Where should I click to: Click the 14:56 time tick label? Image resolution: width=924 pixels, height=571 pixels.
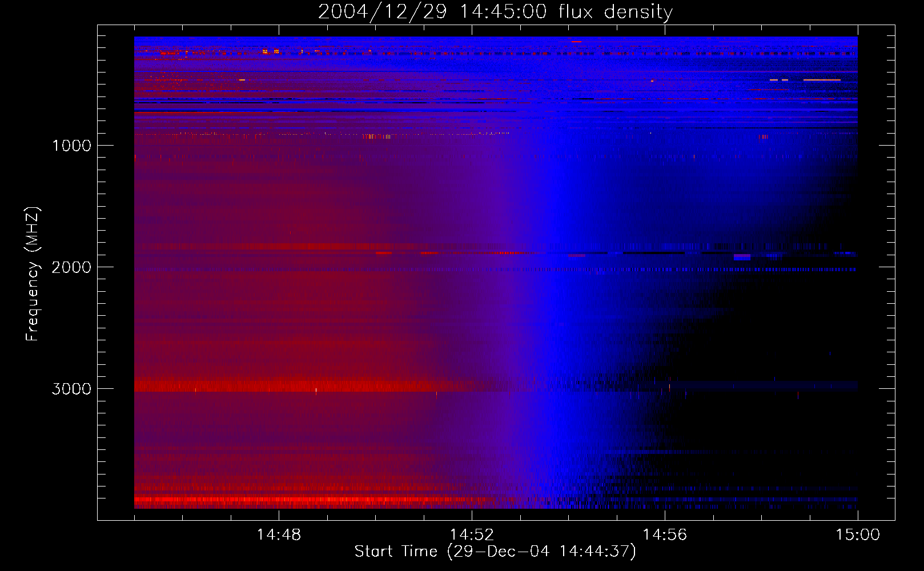point(665,535)
